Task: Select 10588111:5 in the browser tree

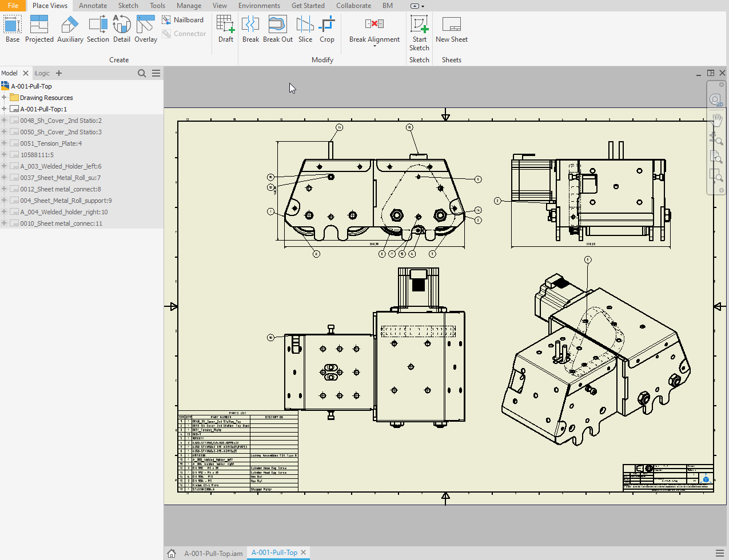Action: (x=37, y=155)
